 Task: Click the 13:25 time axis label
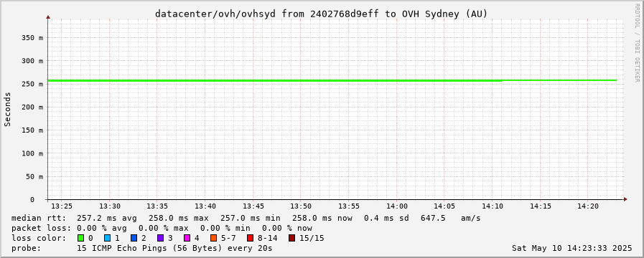click(x=63, y=206)
